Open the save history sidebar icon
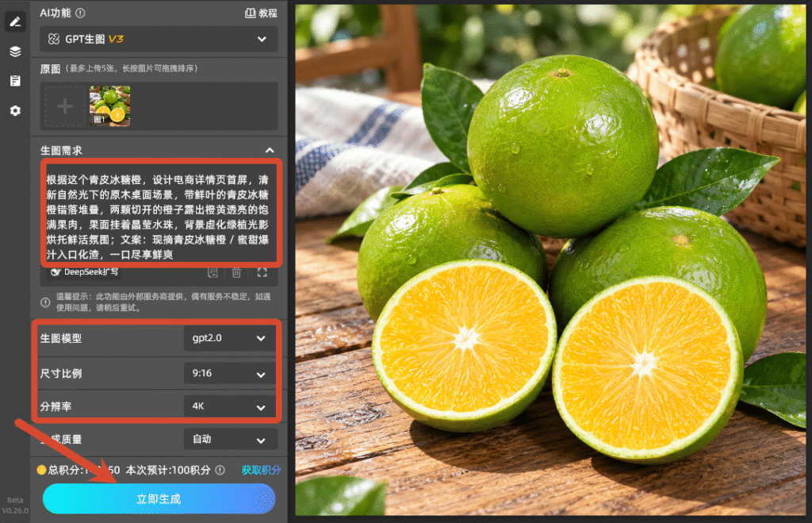 click(15, 81)
